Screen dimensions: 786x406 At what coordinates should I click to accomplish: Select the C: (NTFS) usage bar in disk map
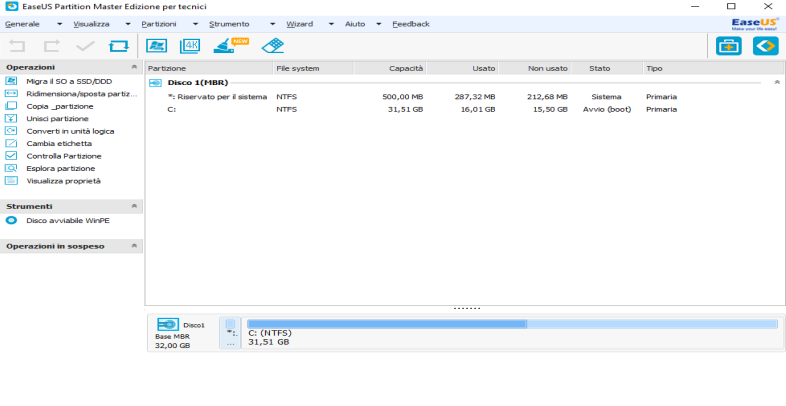[512, 324]
